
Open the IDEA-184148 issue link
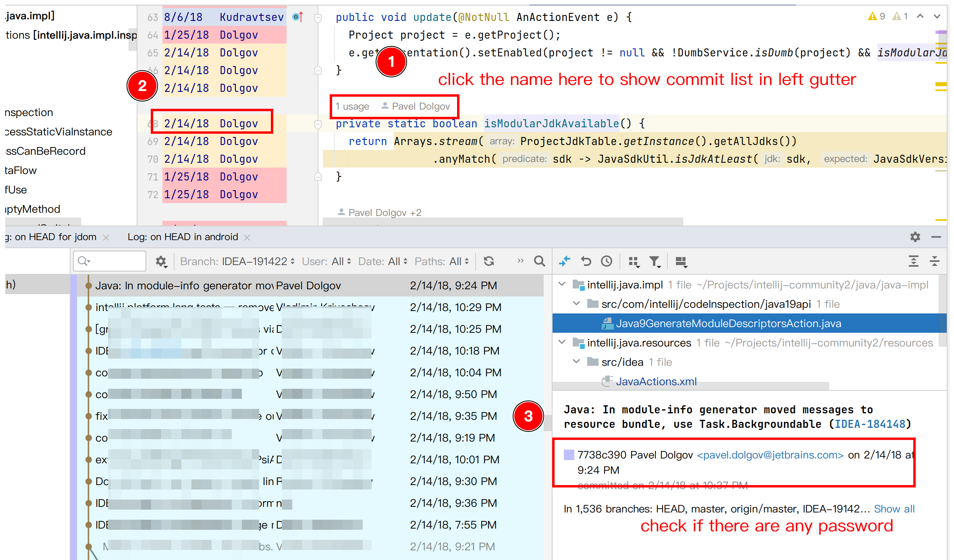(870, 424)
